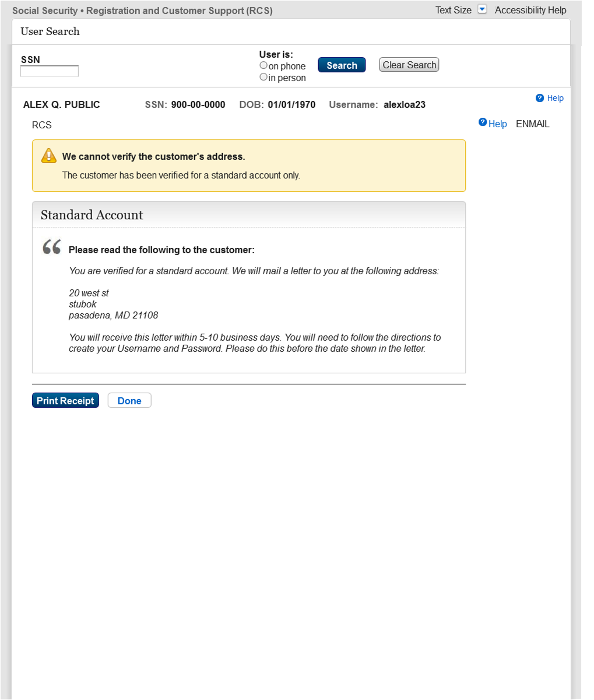The image size is (594, 700).
Task: Click the Print Receipt button
Action: 65,401
